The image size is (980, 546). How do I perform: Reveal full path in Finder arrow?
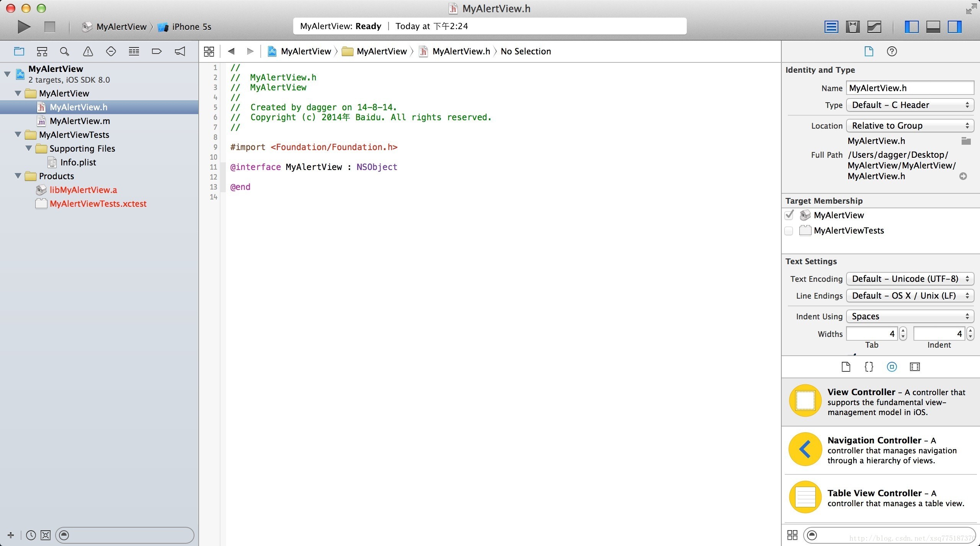tap(963, 176)
